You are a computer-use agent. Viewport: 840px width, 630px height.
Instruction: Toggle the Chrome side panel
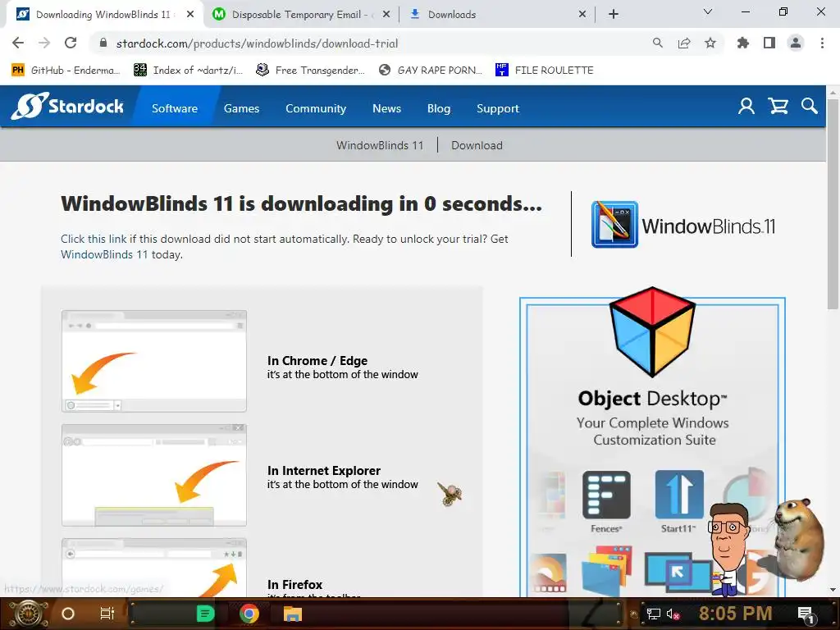tap(769, 43)
